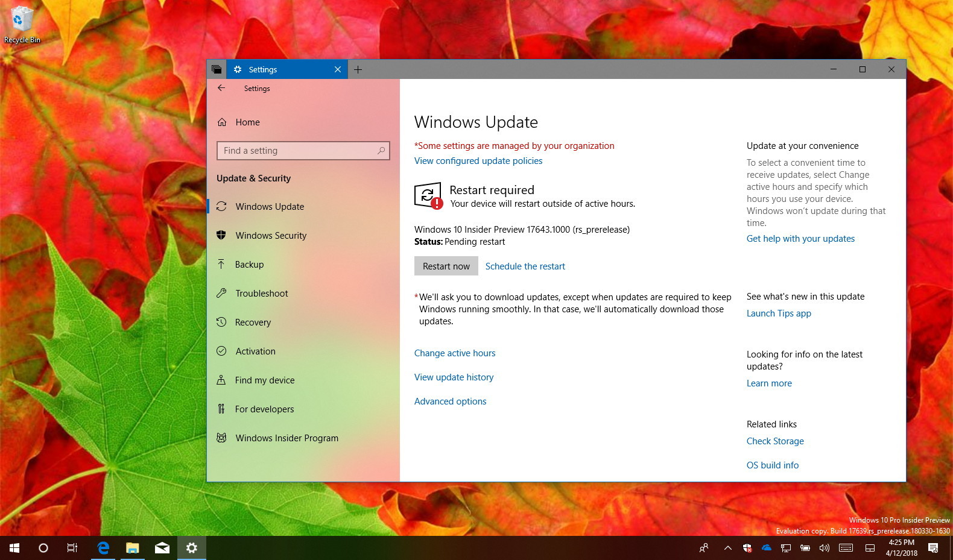953x560 pixels.
Task: Click the Find a setting search box
Action: click(303, 151)
